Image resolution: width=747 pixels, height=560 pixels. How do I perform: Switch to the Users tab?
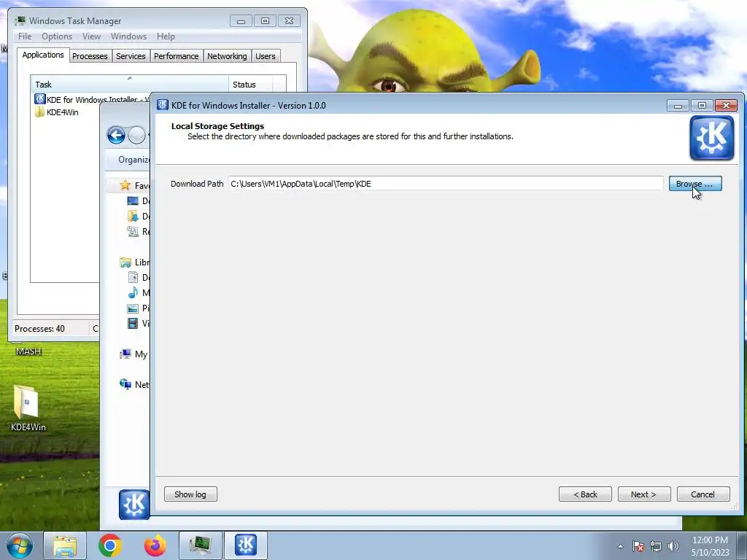tap(265, 56)
